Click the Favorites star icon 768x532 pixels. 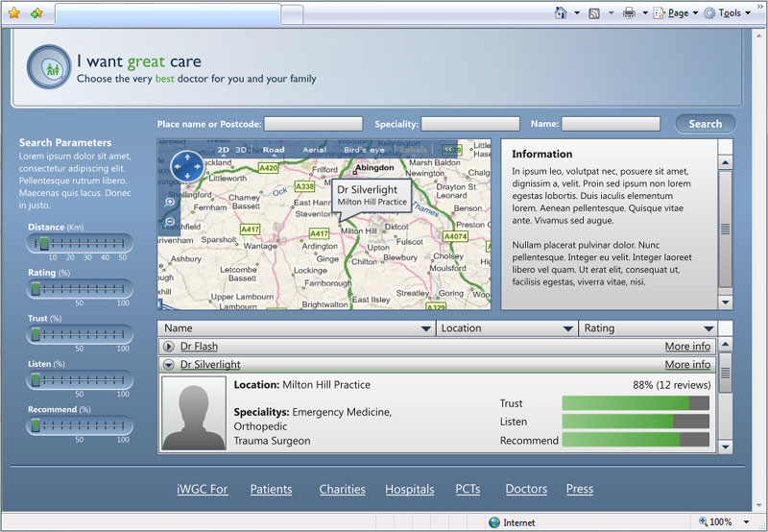coord(14,13)
